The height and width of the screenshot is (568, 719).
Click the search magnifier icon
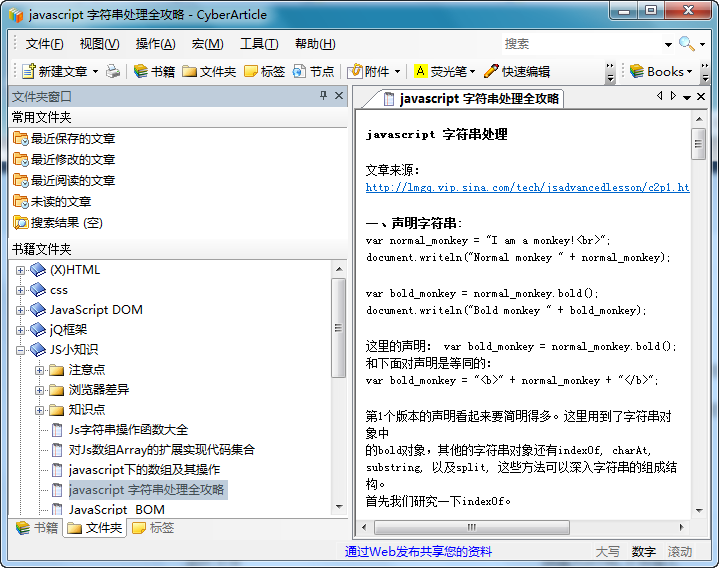pyautogui.click(x=687, y=44)
